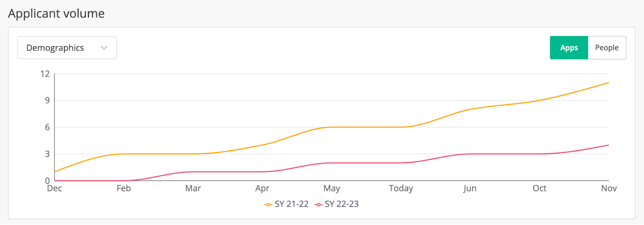Click the Jun x-axis label

pos(470,188)
